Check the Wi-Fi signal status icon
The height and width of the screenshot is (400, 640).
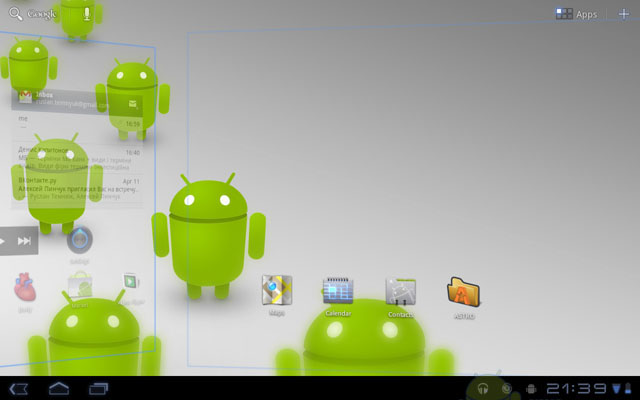point(617,389)
